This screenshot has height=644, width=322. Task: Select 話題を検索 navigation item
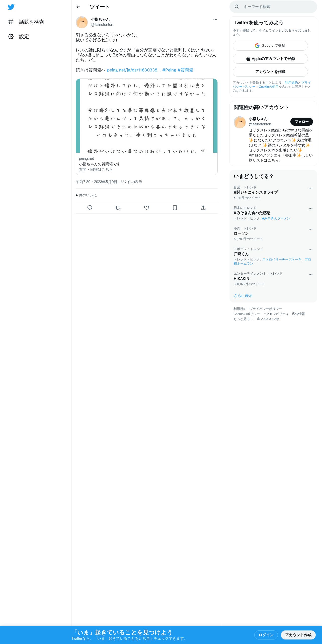coord(26,22)
